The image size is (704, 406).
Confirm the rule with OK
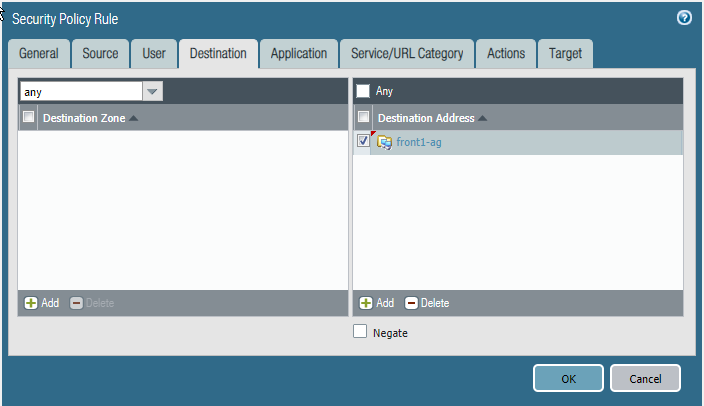pyautogui.click(x=568, y=378)
